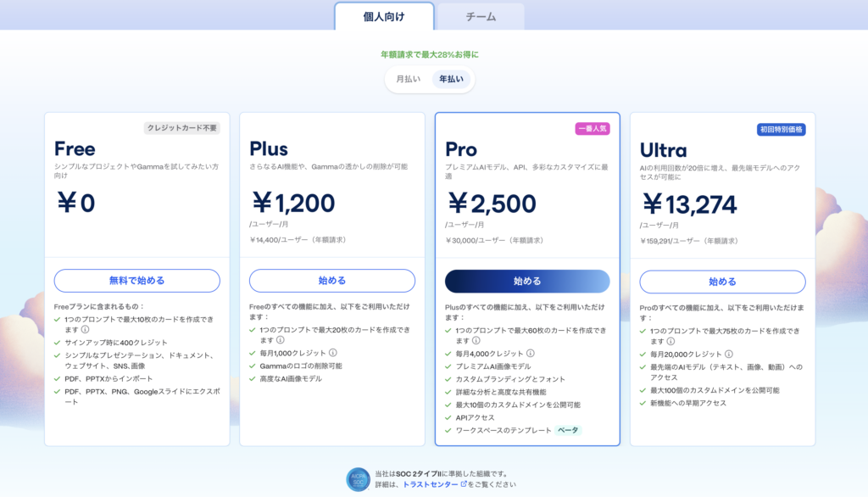Click the 一番人気 badge on Pro
Screen dimensions: 868x497
tap(592, 129)
